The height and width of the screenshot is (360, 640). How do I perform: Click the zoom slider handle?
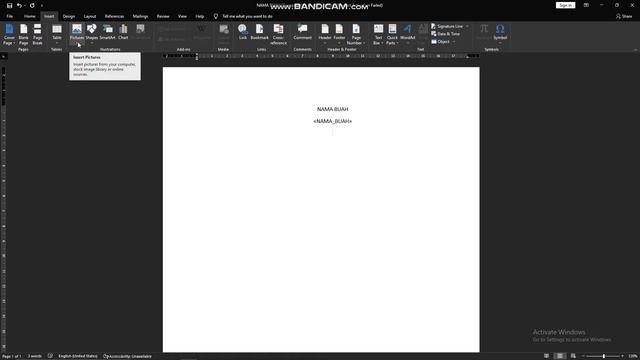point(604,356)
